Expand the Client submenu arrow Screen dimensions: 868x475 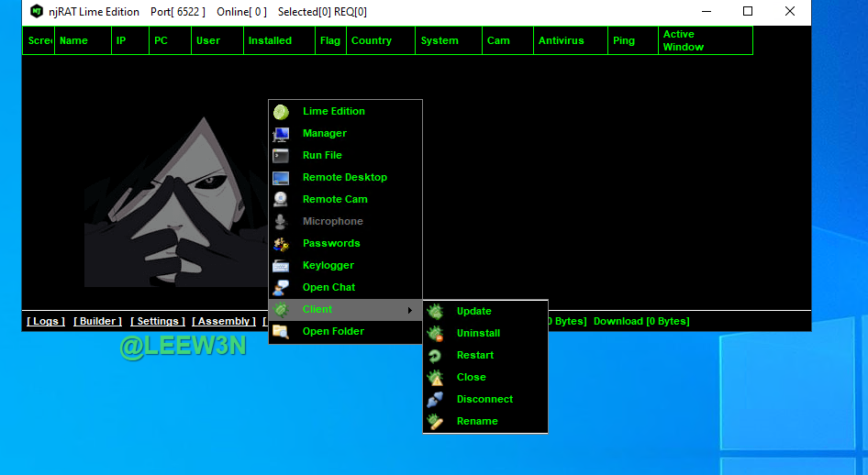(x=409, y=310)
